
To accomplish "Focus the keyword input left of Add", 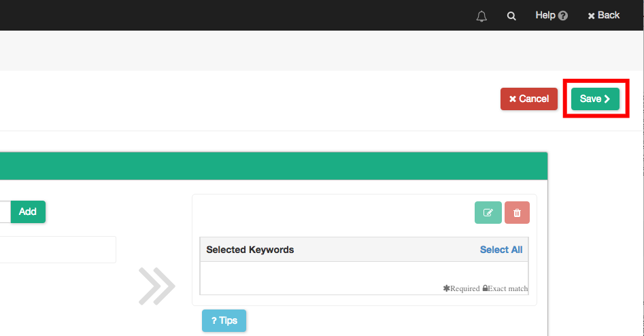I will 5,212.
